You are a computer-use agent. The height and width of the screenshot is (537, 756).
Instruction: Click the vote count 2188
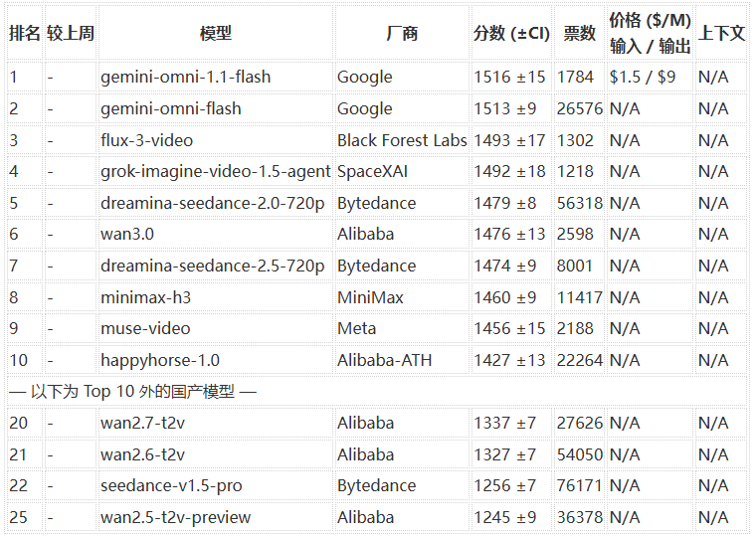click(575, 329)
